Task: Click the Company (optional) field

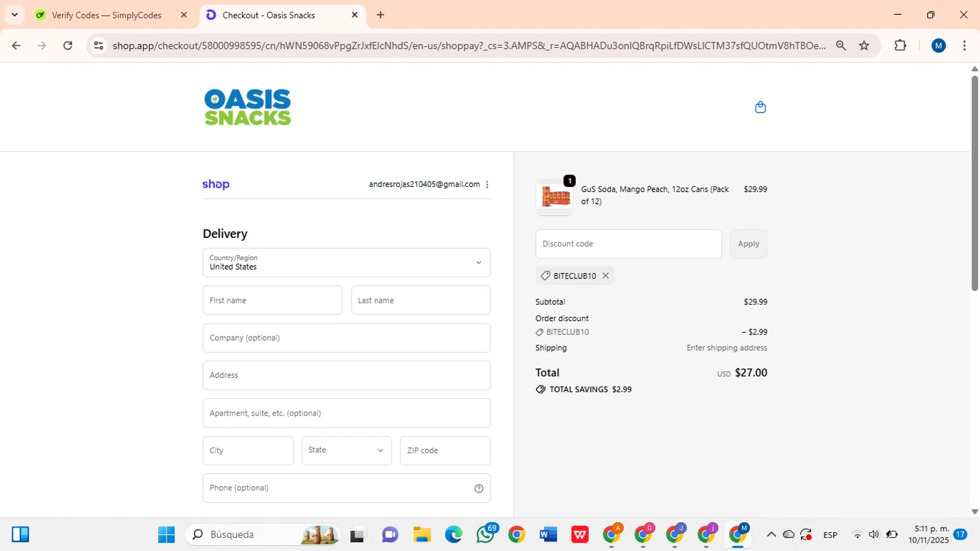Action: click(346, 338)
